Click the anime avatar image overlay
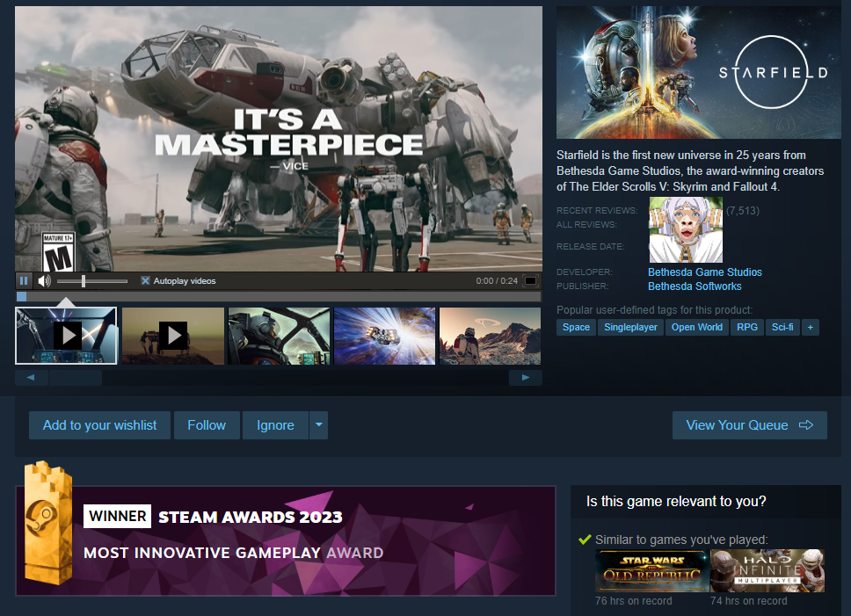The width and height of the screenshot is (851, 616). point(686,230)
